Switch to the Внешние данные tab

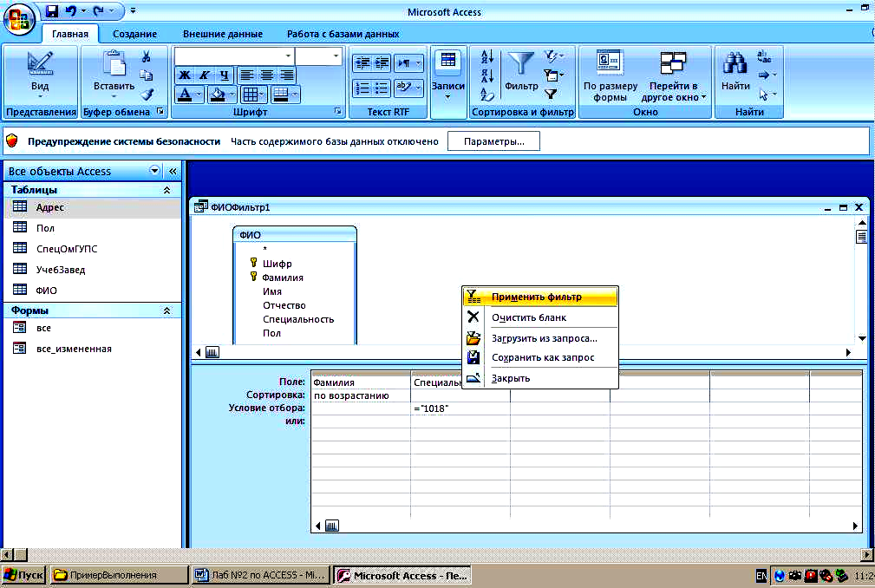[x=223, y=34]
